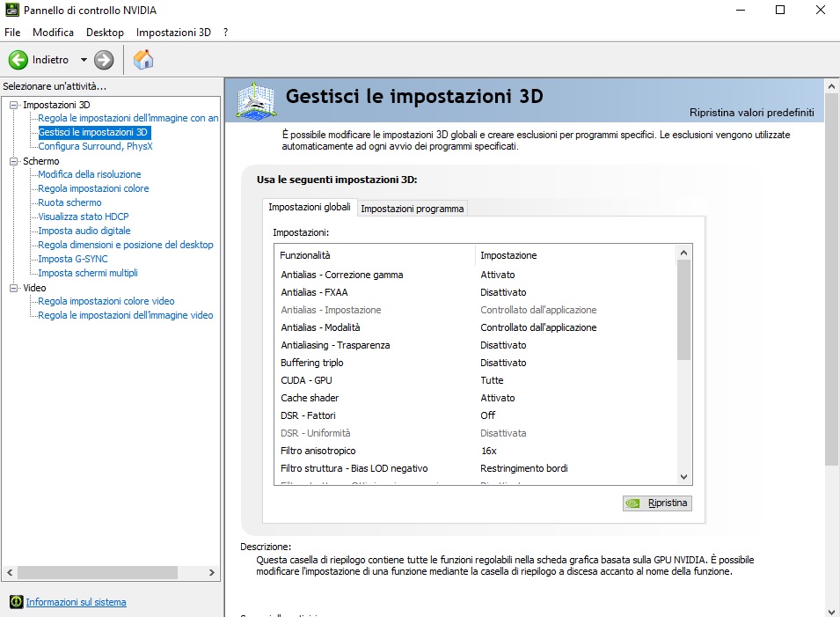The image size is (840, 617).
Task: Click the main page vertical scrollbar thumb
Action: (x=831, y=279)
